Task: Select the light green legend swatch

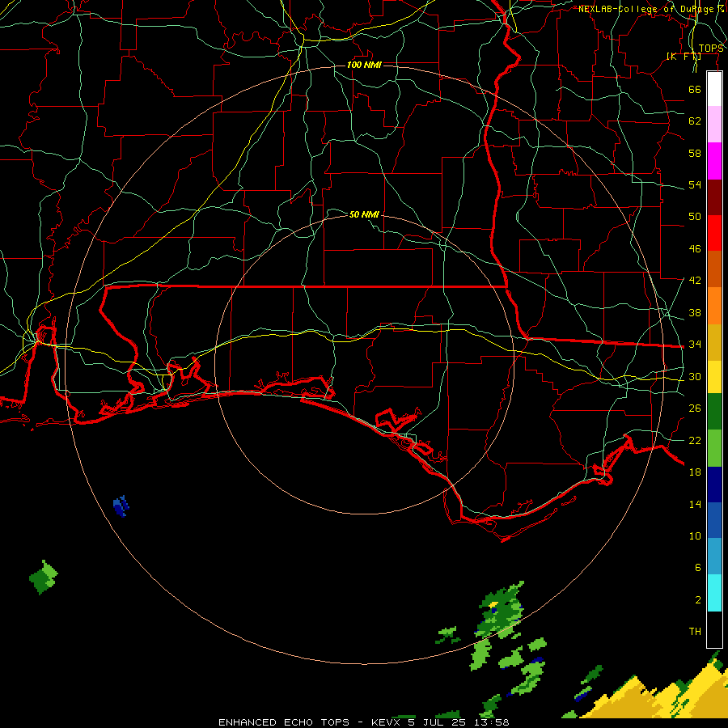Action: click(x=714, y=448)
